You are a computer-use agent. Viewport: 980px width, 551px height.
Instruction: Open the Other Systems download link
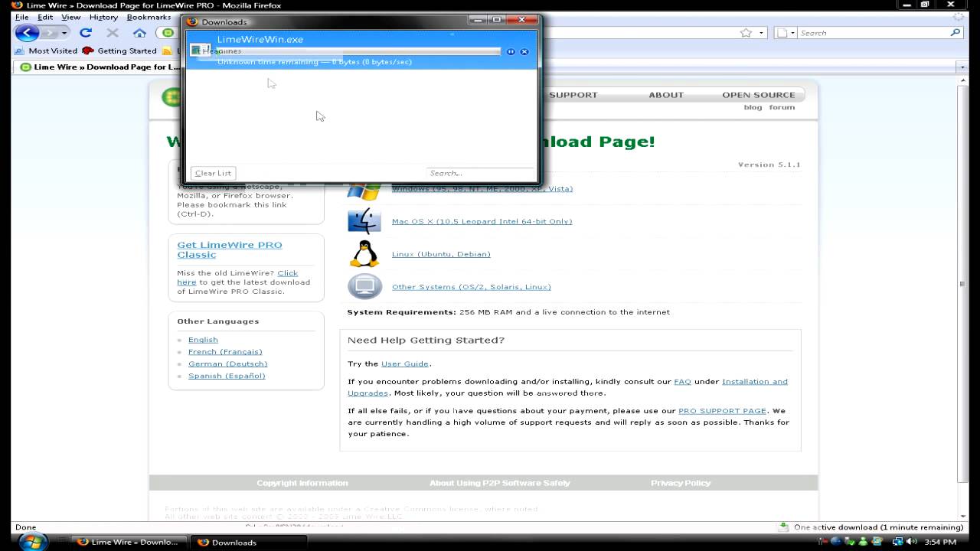tap(471, 287)
